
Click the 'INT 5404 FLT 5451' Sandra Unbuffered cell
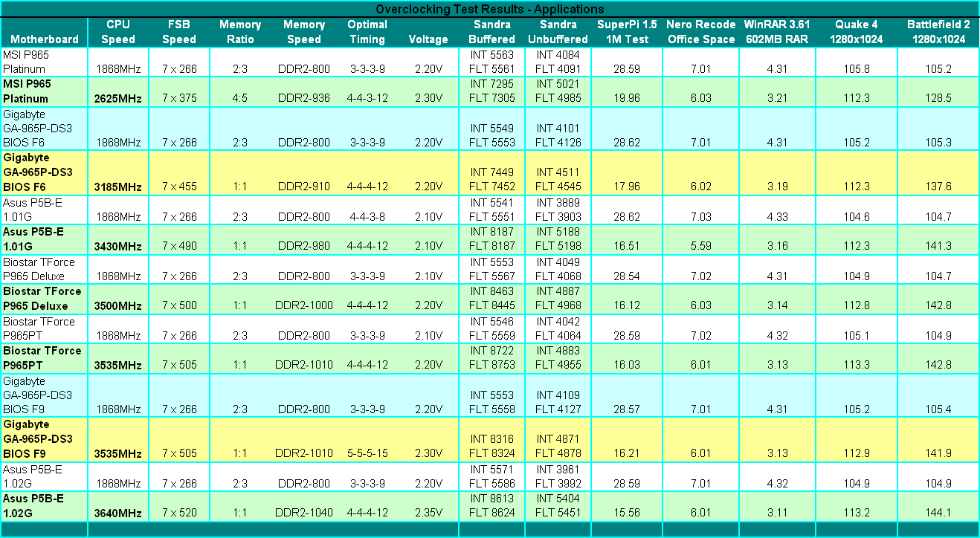click(x=558, y=505)
